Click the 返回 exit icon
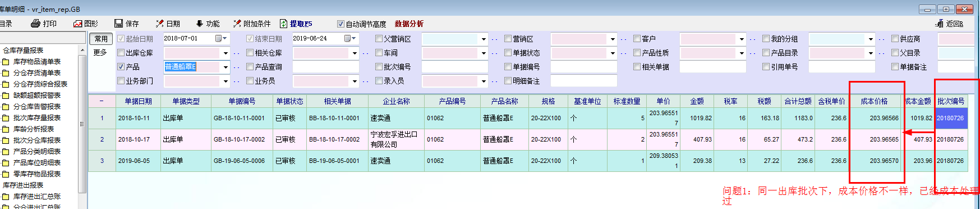980x209 pixels. (940, 24)
